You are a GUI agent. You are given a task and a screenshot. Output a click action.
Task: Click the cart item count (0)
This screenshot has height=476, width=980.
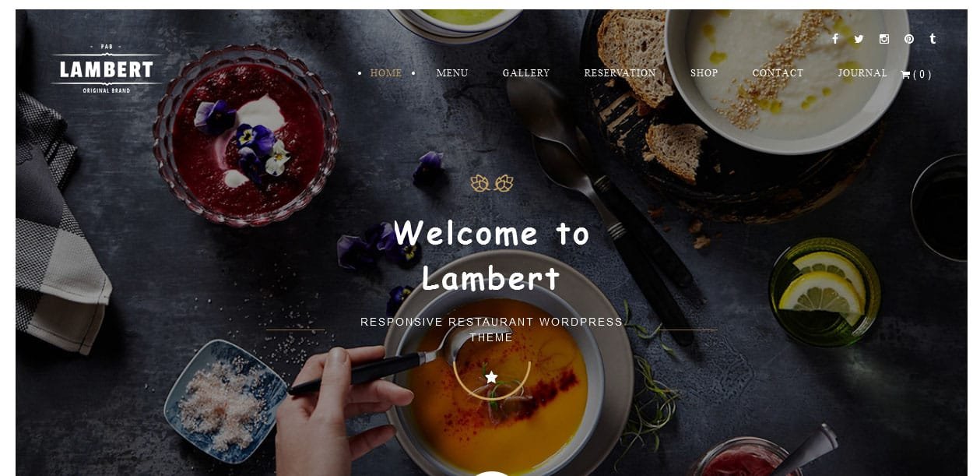pos(922,75)
